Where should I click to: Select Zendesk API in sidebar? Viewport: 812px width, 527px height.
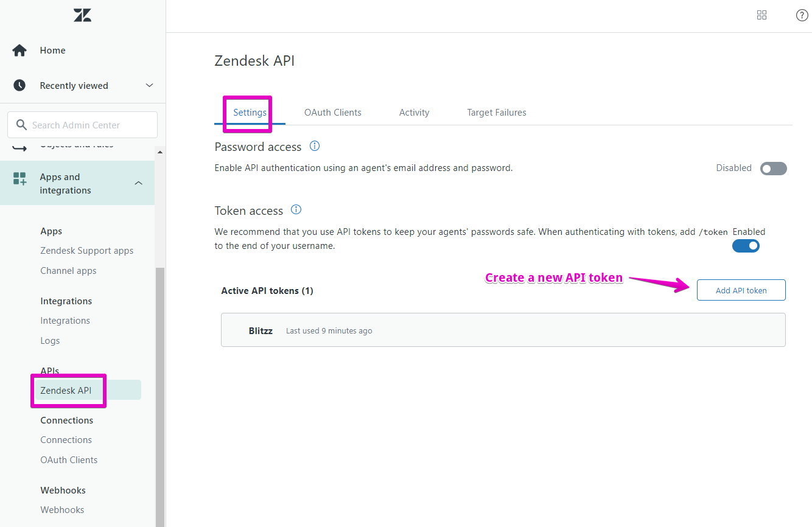point(86,390)
